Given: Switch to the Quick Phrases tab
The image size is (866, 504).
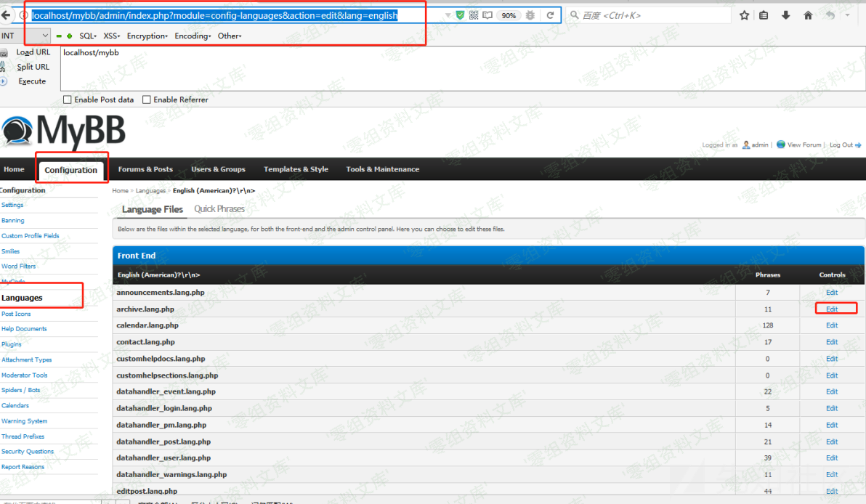Looking at the screenshot, I should [x=219, y=209].
